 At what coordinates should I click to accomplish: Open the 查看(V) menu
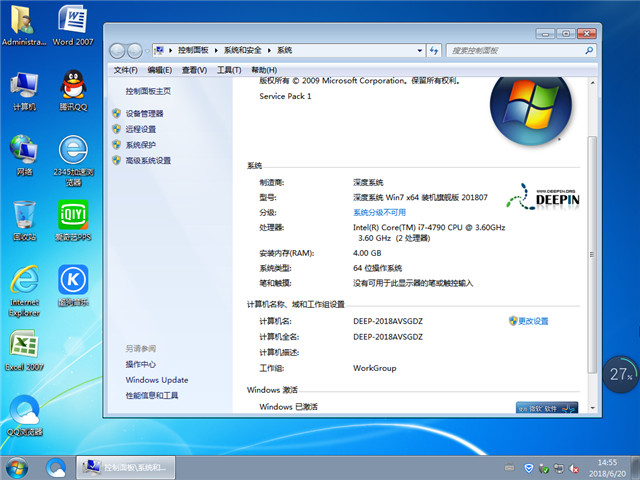click(194, 70)
